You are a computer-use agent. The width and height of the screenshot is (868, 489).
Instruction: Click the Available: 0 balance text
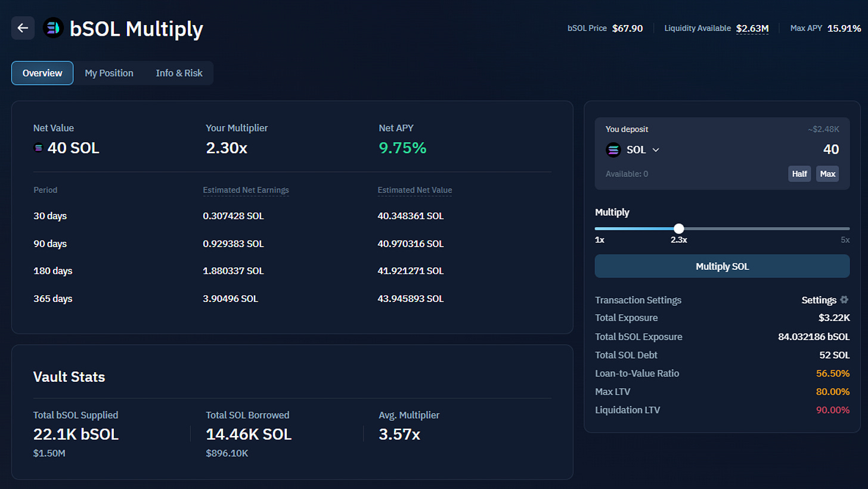627,174
